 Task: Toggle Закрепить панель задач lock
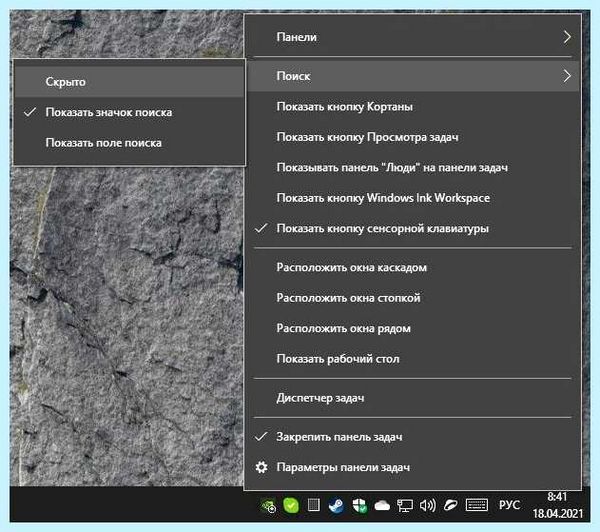point(413,437)
